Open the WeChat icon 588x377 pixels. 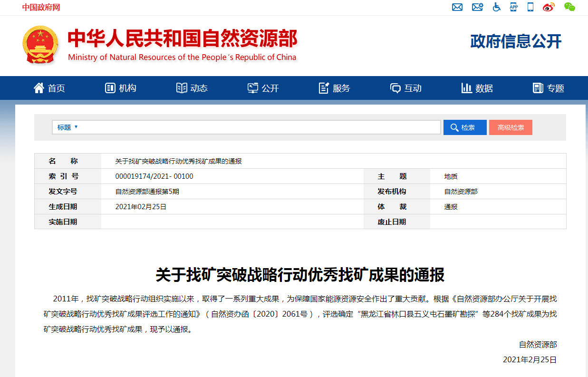tap(569, 7)
